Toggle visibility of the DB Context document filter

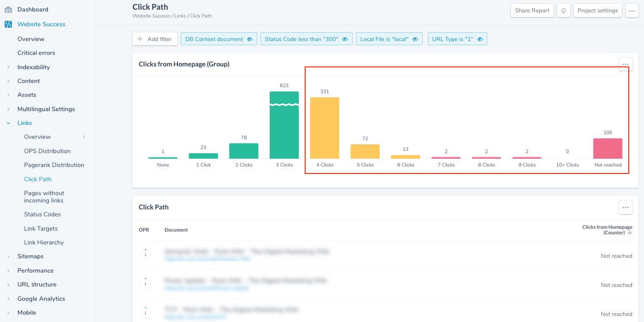click(x=249, y=39)
